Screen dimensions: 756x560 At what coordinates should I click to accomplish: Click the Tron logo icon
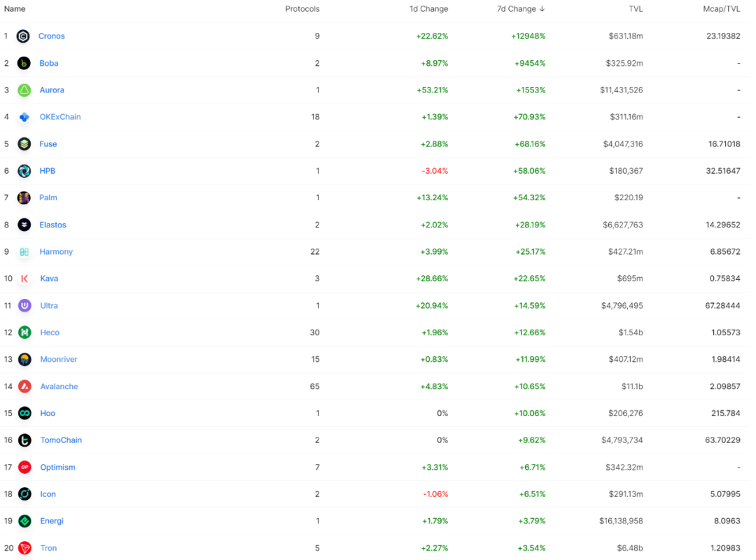pyautogui.click(x=24, y=548)
